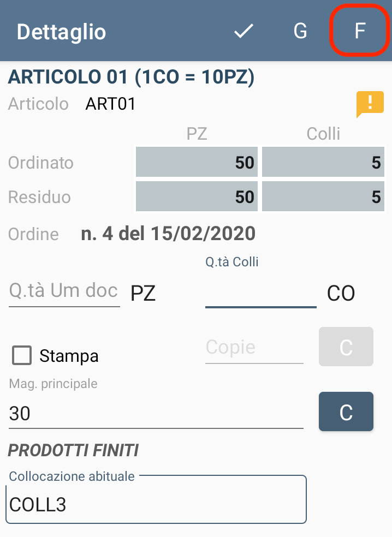Select the Copie input field
This screenshot has width=392, height=537.
click(x=254, y=348)
